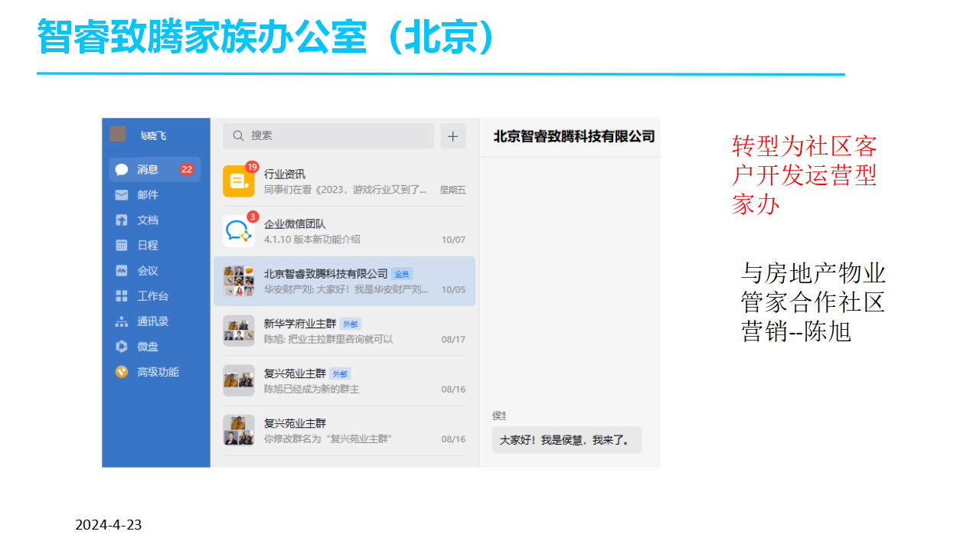Image resolution: width=980 pixels, height=551 pixels.
Task: Click the 通讯录 contacts tree icon
Action: (122, 321)
